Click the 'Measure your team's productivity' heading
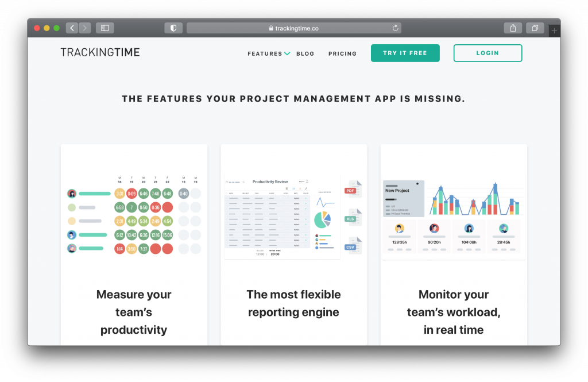The width and height of the screenshot is (588, 382). [134, 312]
